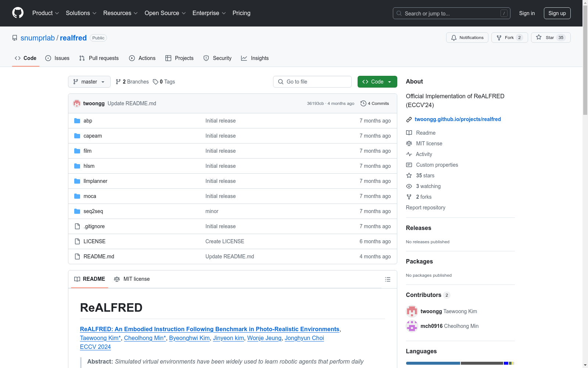Viewport: 588px width, 368px height.
Task: Expand the Enterprise menu
Action: click(209, 13)
